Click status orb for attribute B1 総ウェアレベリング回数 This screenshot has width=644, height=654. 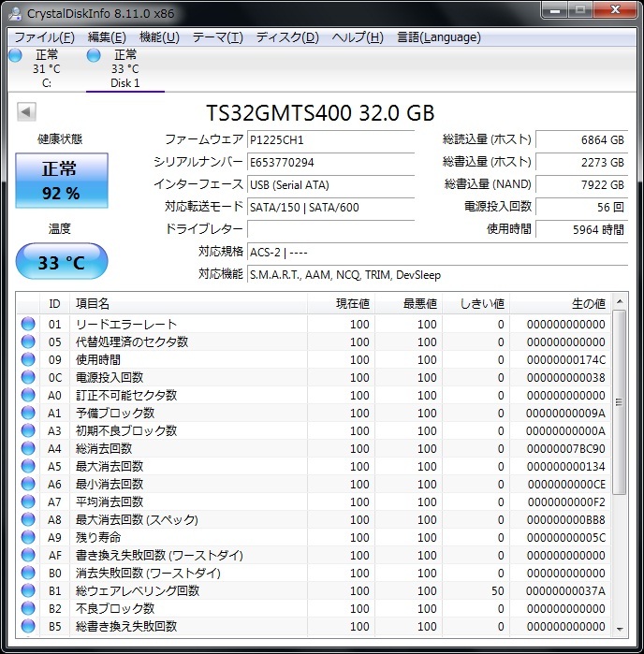click(28, 591)
